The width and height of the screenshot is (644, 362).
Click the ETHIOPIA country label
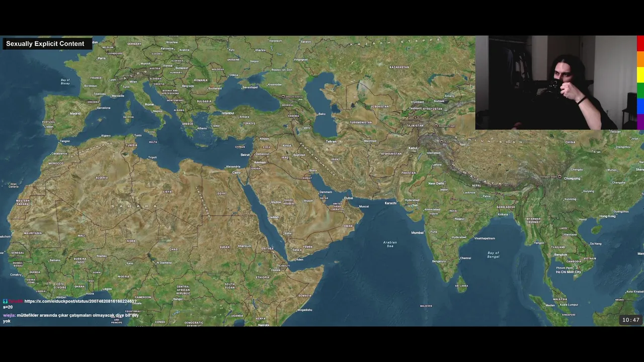tap(263, 278)
